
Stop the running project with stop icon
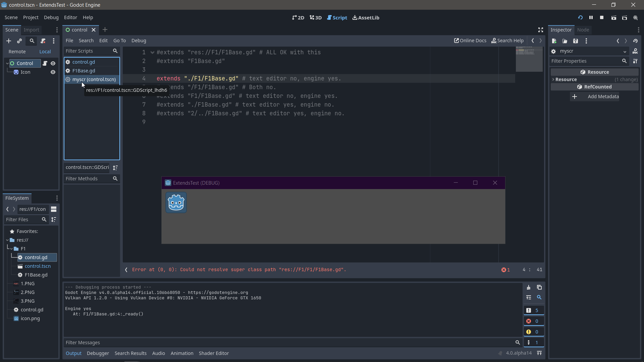click(x=602, y=17)
